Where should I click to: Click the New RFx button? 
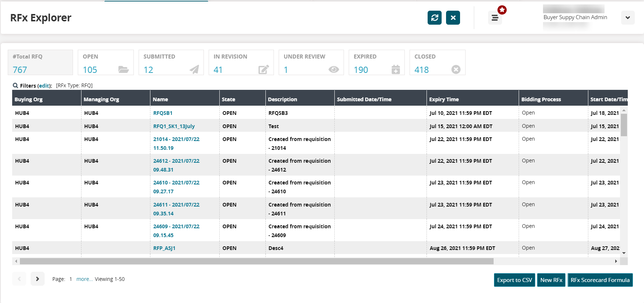point(551,280)
